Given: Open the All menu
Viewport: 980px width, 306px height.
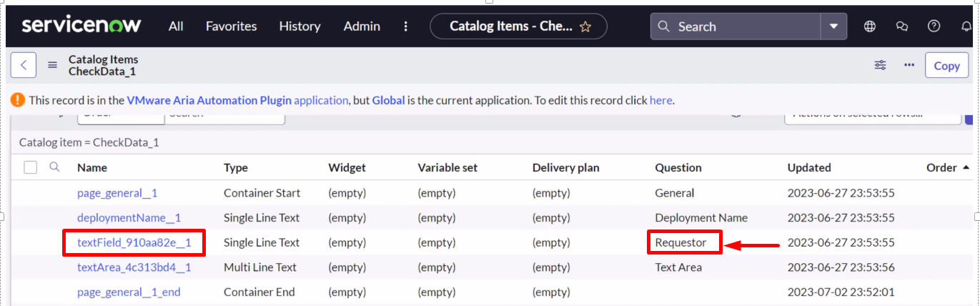Looking at the screenshot, I should (x=176, y=26).
